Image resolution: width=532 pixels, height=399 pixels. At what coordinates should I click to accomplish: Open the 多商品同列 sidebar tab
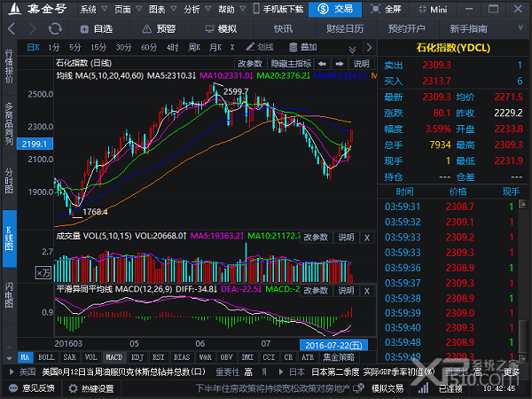(9, 123)
